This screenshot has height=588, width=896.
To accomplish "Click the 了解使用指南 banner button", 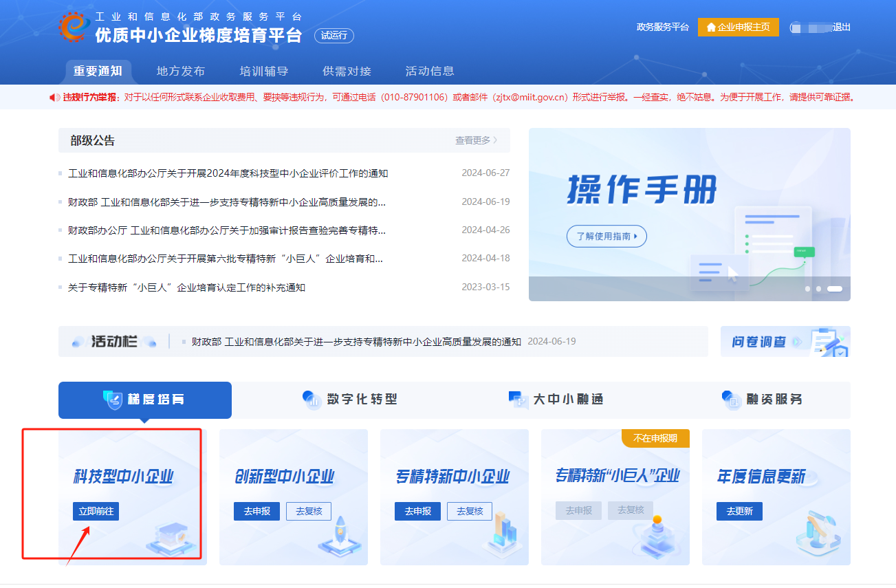I will (607, 236).
